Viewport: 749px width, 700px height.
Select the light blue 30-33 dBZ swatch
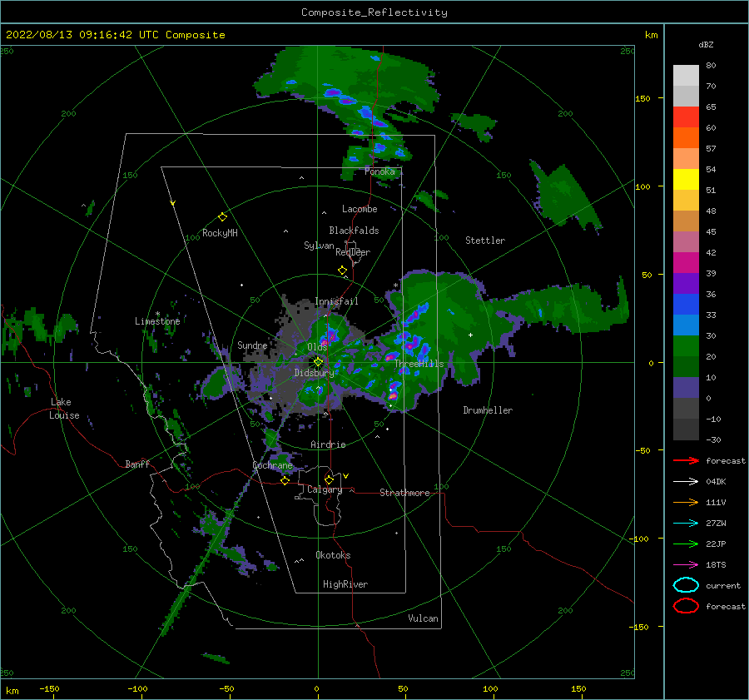(x=686, y=325)
